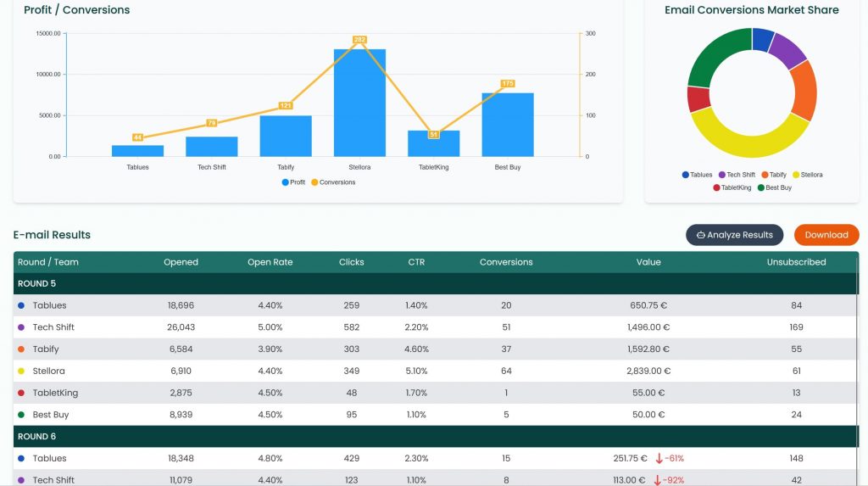Viewport: 868px width, 486px height.
Task: Click the 282 conversions data point
Action: click(359, 40)
